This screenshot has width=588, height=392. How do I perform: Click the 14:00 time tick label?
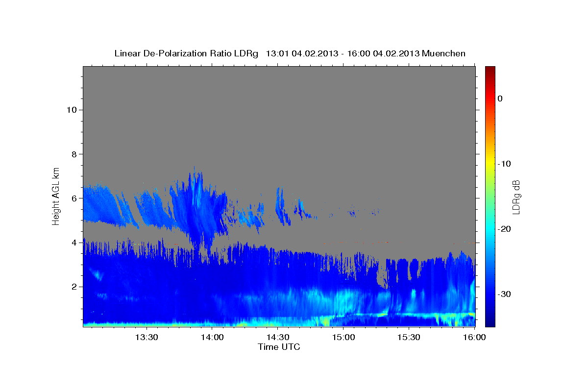pos(212,337)
